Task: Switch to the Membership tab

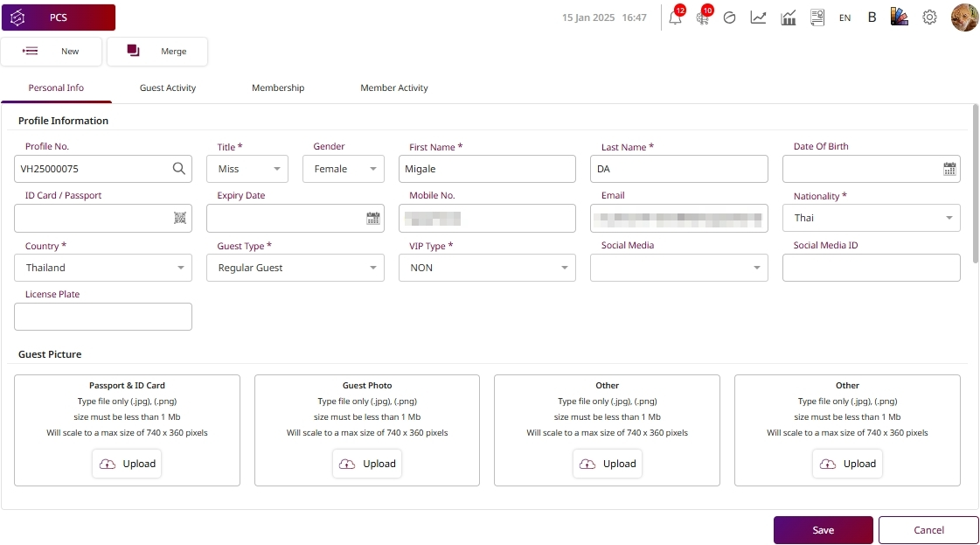Action: (x=278, y=88)
